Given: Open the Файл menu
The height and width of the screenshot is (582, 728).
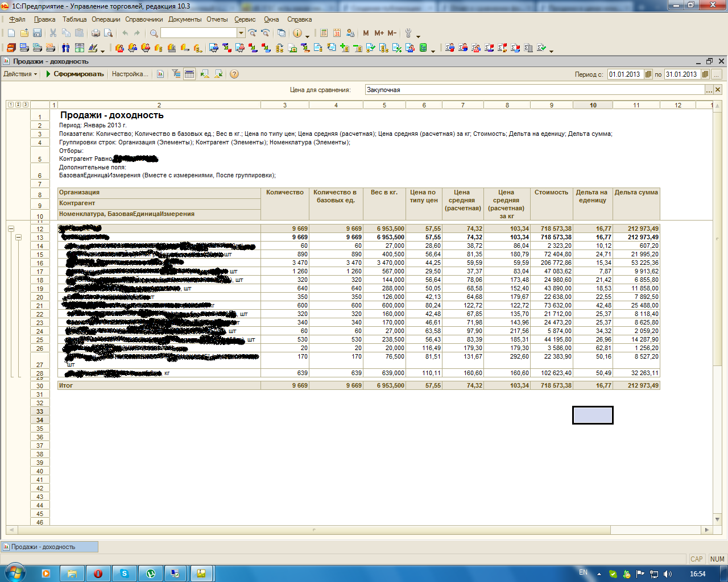Looking at the screenshot, I should 17,19.
